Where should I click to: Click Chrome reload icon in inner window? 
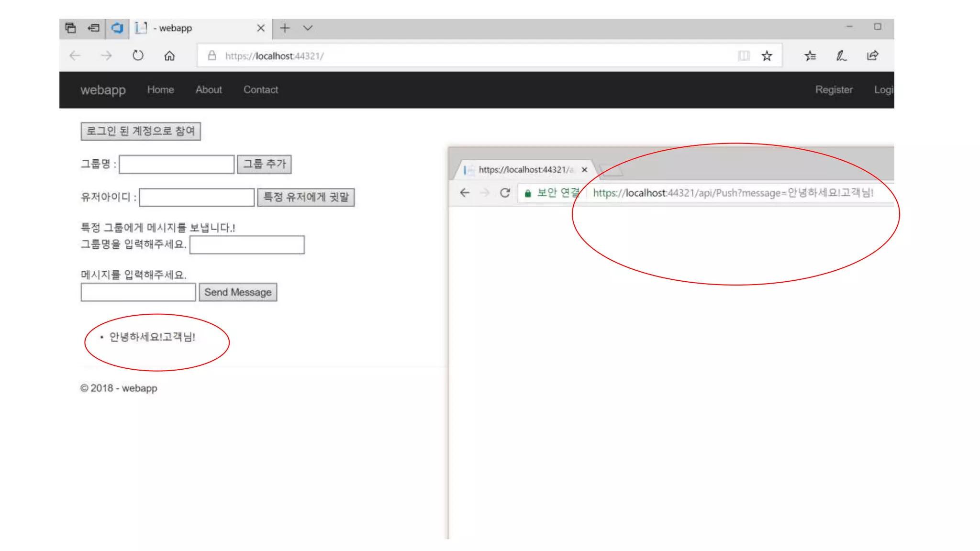point(505,193)
